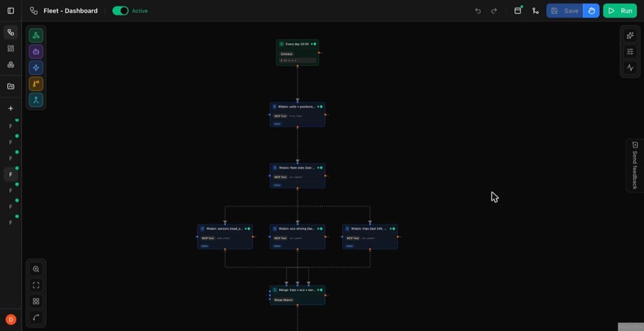Click the Schedule tag on the trigger node
644x331 pixels.
tap(286, 54)
